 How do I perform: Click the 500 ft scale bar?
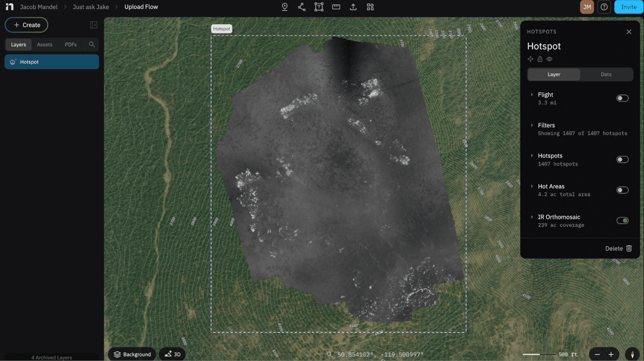point(550,355)
